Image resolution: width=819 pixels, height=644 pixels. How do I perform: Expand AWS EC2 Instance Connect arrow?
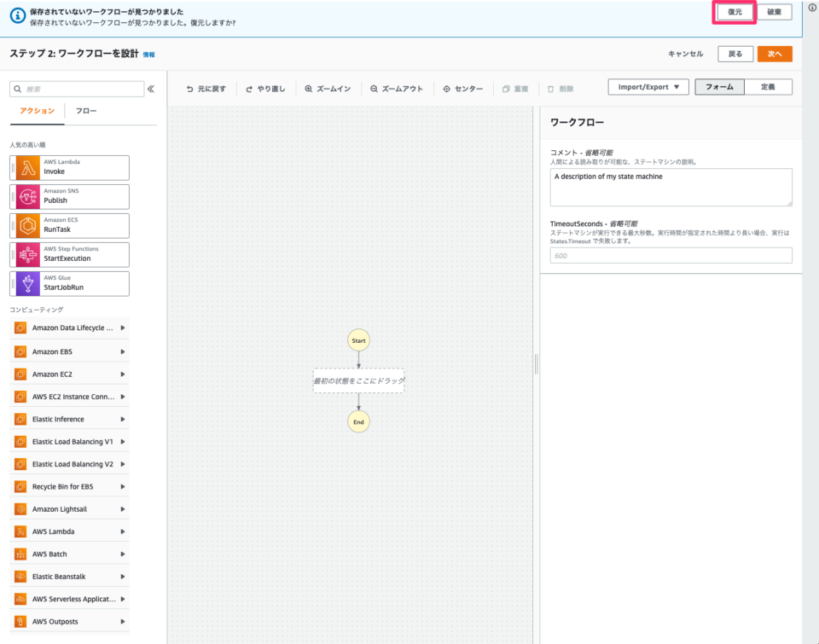[x=123, y=397]
